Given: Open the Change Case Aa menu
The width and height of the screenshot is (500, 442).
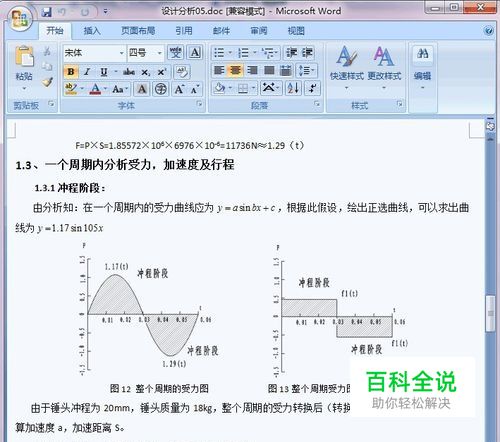Looking at the screenshot, I should pos(119,89).
